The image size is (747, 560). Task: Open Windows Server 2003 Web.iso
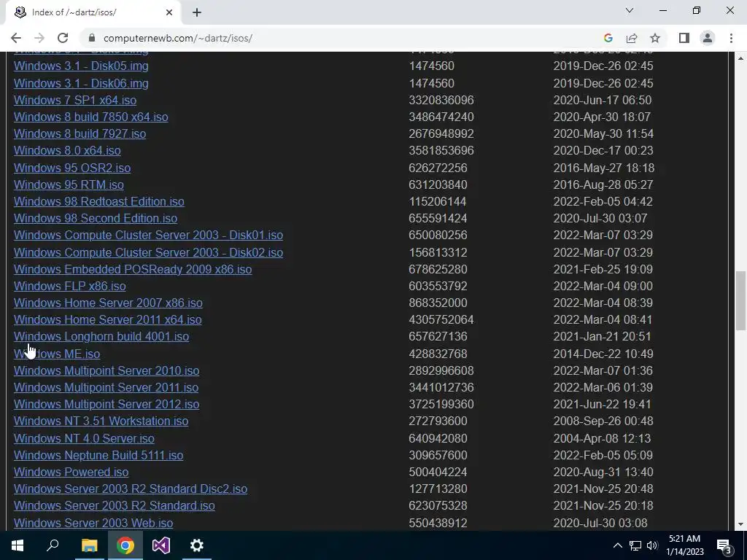(x=93, y=523)
